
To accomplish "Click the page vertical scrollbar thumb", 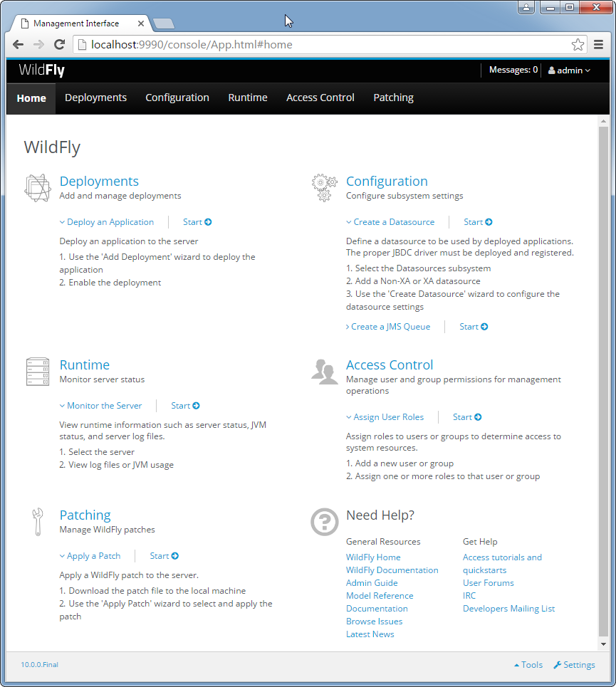I will [x=603, y=381].
